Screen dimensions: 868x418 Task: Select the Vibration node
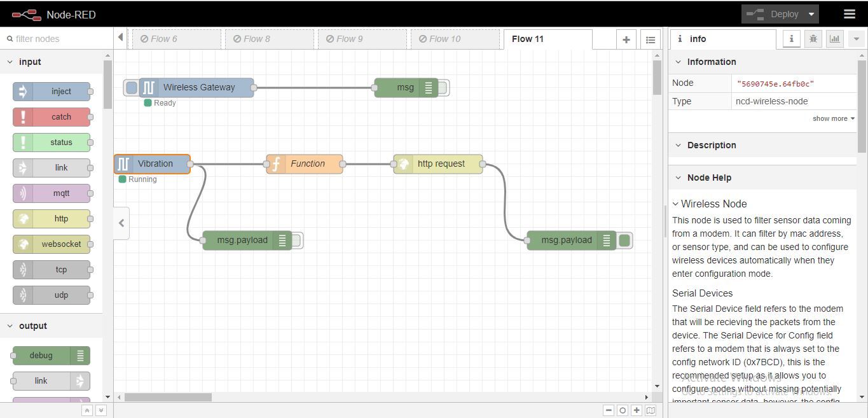(153, 164)
